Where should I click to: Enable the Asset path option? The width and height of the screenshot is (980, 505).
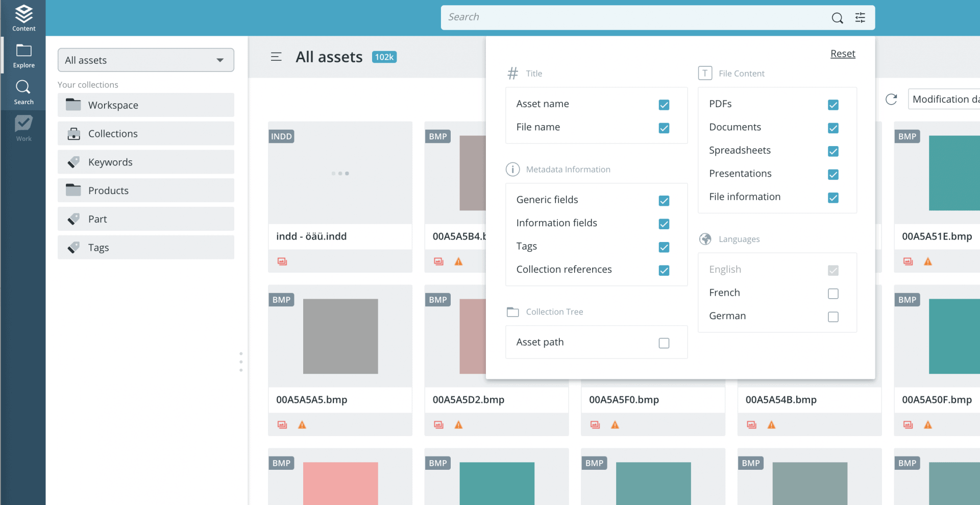pyautogui.click(x=664, y=343)
